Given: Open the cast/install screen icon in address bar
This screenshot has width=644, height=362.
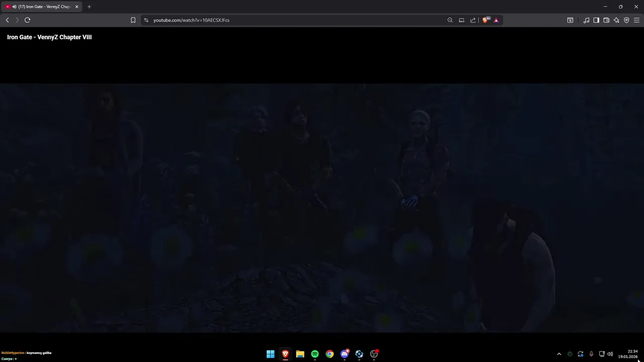Looking at the screenshot, I should pyautogui.click(x=461, y=20).
